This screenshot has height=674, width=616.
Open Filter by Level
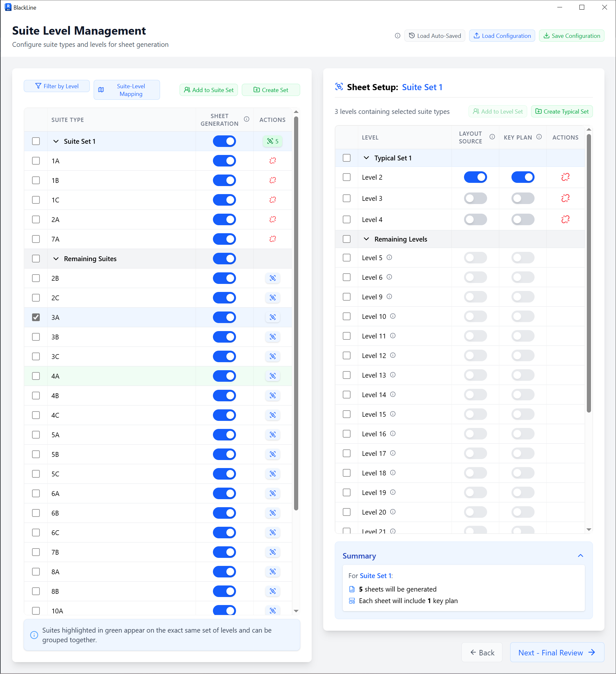(57, 86)
